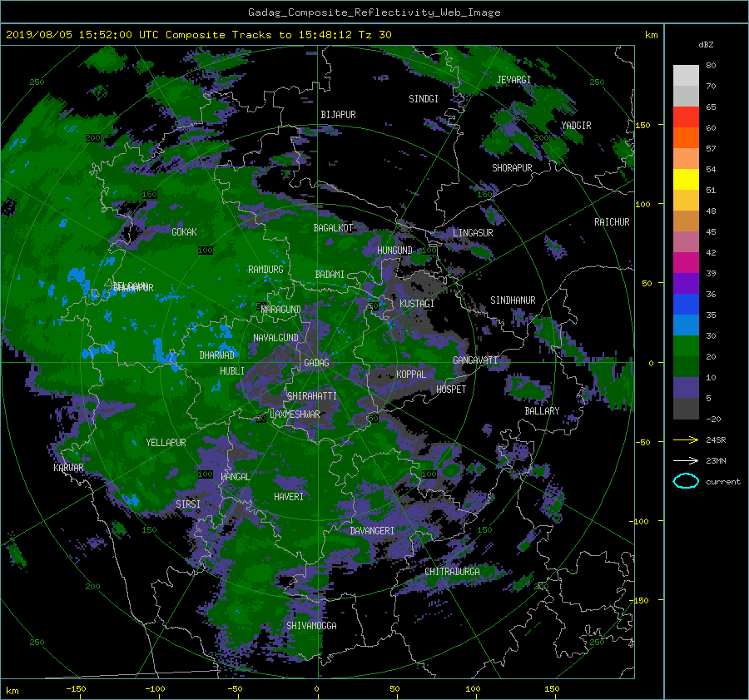Click the HOSPET city label
Image resolution: width=749 pixels, height=700 pixels.
pyautogui.click(x=451, y=390)
